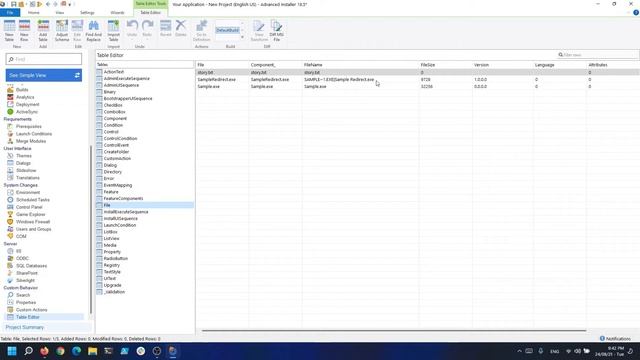Open the Adjust Schema tool
The image size is (640, 360).
62,30
